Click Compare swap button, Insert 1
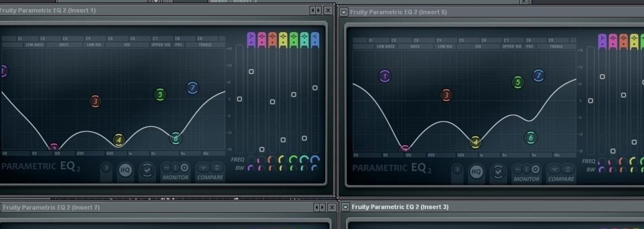Viewport: 644px width, 229px height. tap(217, 167)
